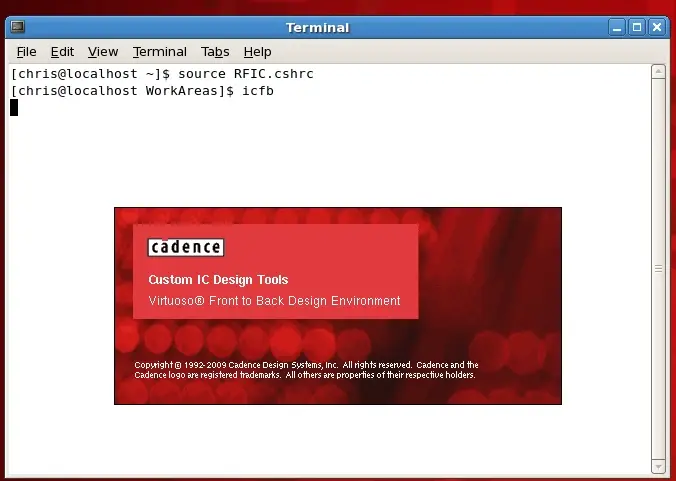Click the scrollbar down arrow
676x481 pixels.
pos(658,466)
